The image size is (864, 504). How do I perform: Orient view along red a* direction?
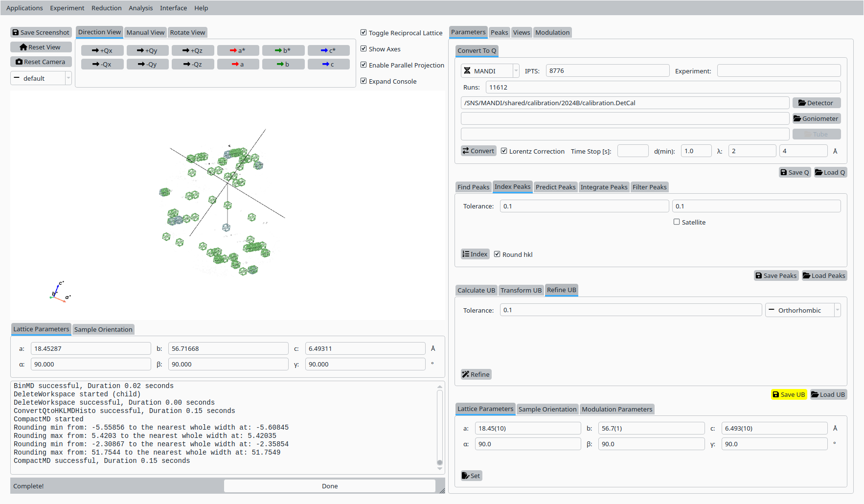(238, 50)
